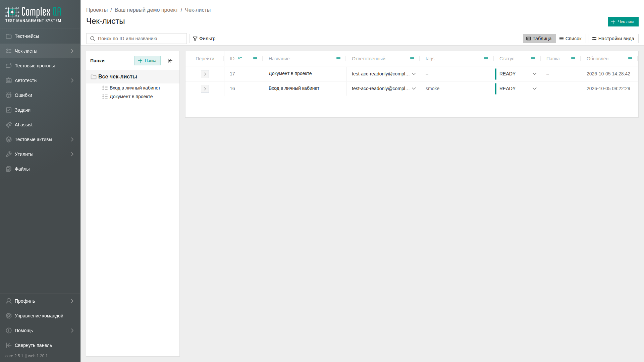Create new Чек-лист button
644x362 pixels.
(x=623, y=22)
